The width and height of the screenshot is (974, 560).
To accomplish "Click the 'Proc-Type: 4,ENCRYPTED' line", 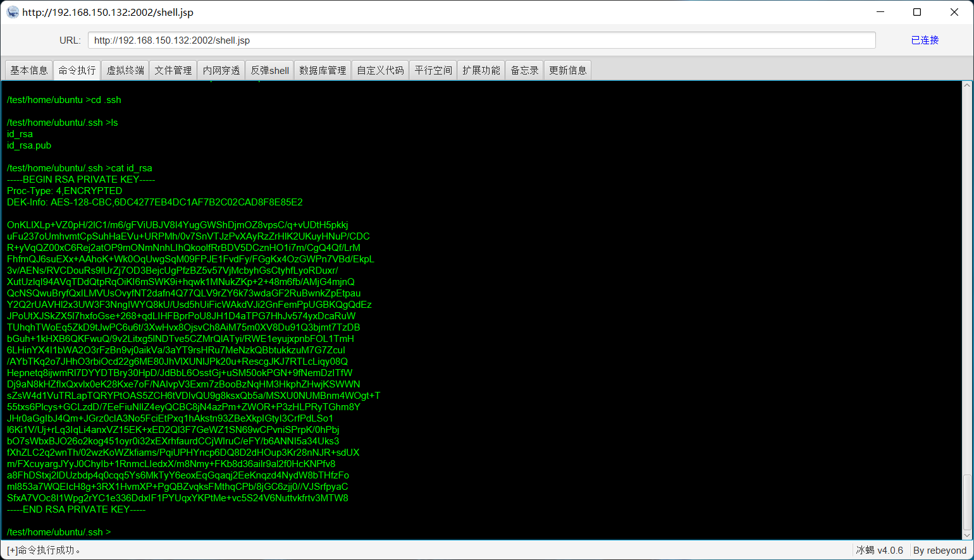I will [x=65, y=191].
